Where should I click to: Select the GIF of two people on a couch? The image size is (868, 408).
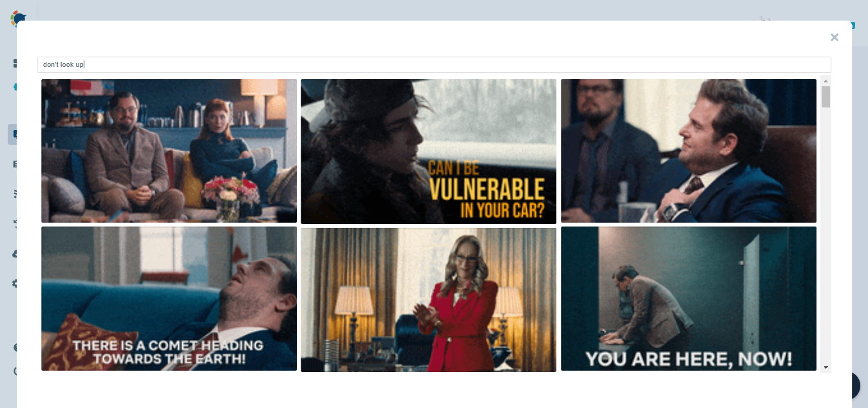click(169, 151)
